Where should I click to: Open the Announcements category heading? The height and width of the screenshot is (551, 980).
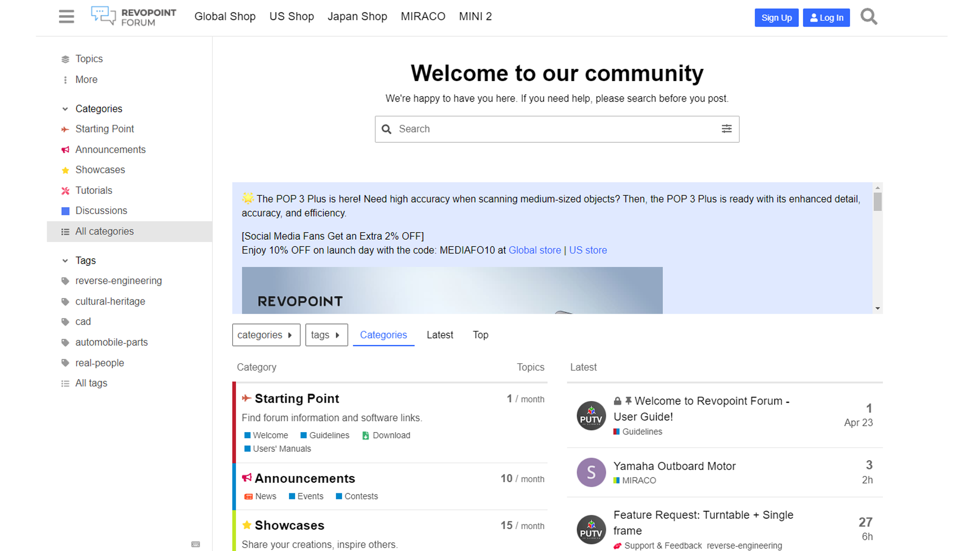coord(305,479)
